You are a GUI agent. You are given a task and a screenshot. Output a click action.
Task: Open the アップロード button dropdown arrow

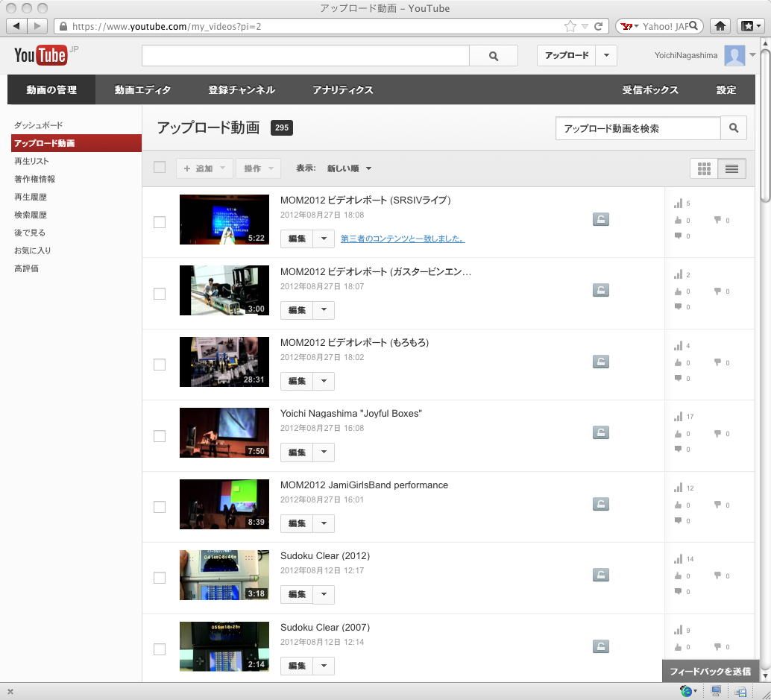tap(606, 56)
